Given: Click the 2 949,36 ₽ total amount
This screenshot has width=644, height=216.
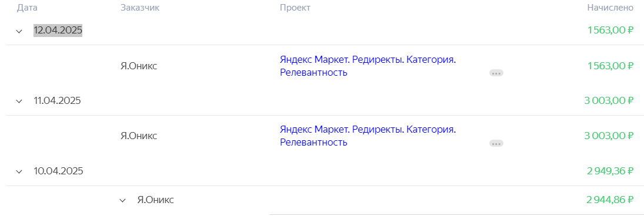Looking at the screenshot, I should pos(610,171).
